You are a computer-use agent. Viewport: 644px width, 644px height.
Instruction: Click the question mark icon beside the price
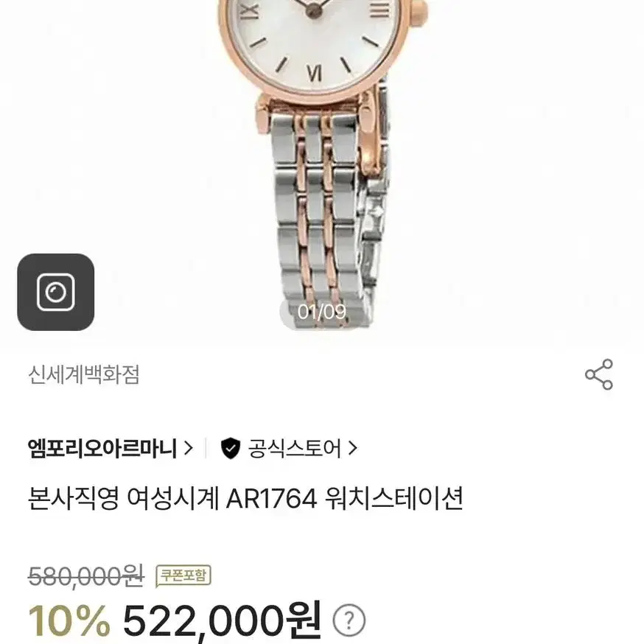point(349,620)
